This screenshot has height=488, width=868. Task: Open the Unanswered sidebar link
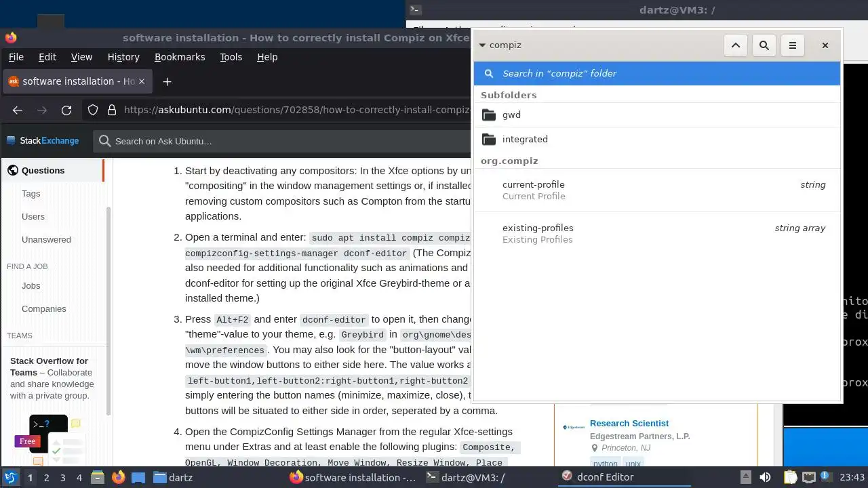click(x=46, y=240)
